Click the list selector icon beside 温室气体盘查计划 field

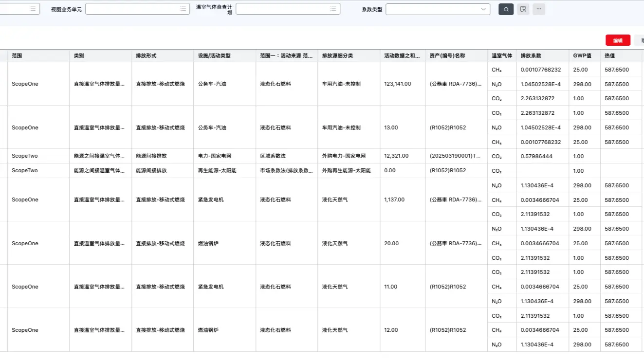click(333, 8)
